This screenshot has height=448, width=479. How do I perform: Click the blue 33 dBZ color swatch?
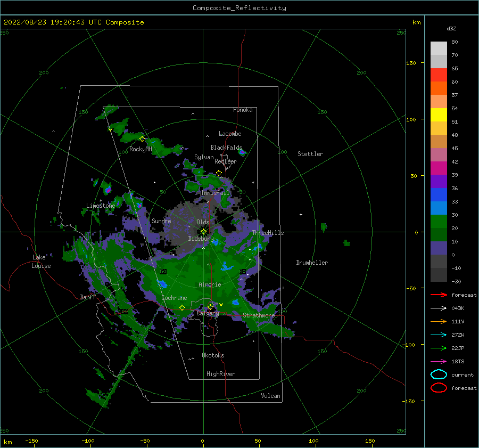tap(439, 195)
